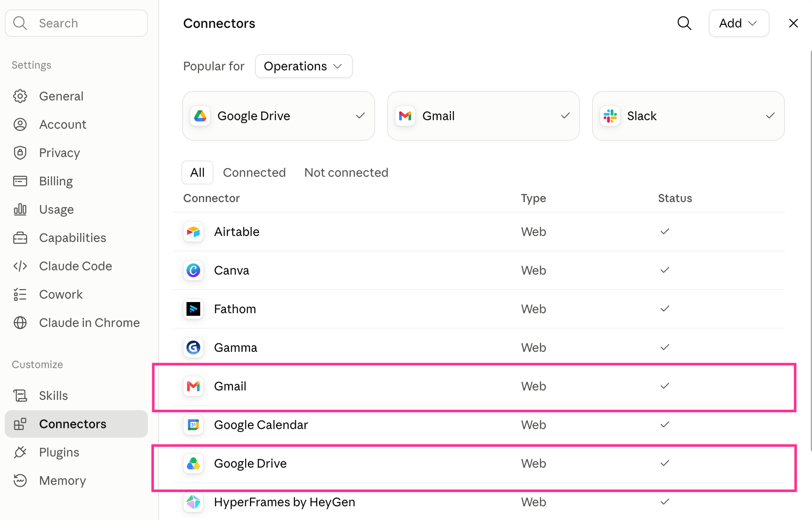812x520 pixels.
Task: Click the magnifier icon beside Add button
Action: (x=684, y=23)
